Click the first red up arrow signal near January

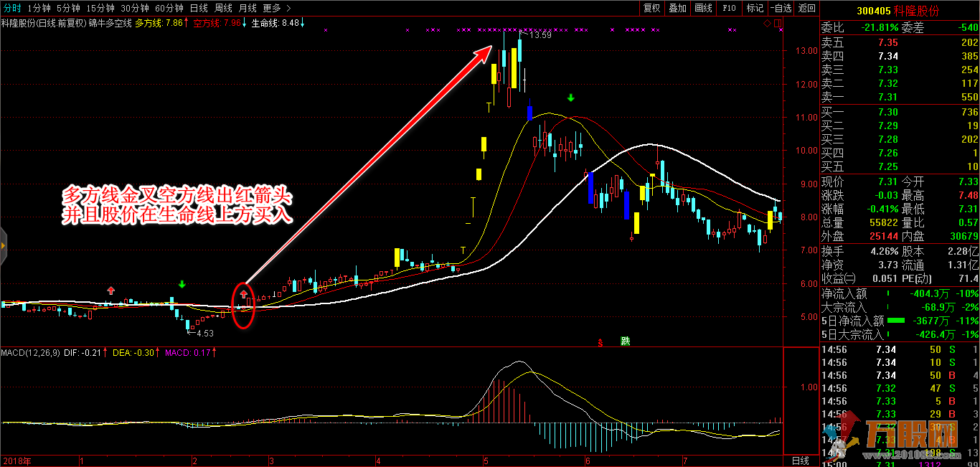110,291
